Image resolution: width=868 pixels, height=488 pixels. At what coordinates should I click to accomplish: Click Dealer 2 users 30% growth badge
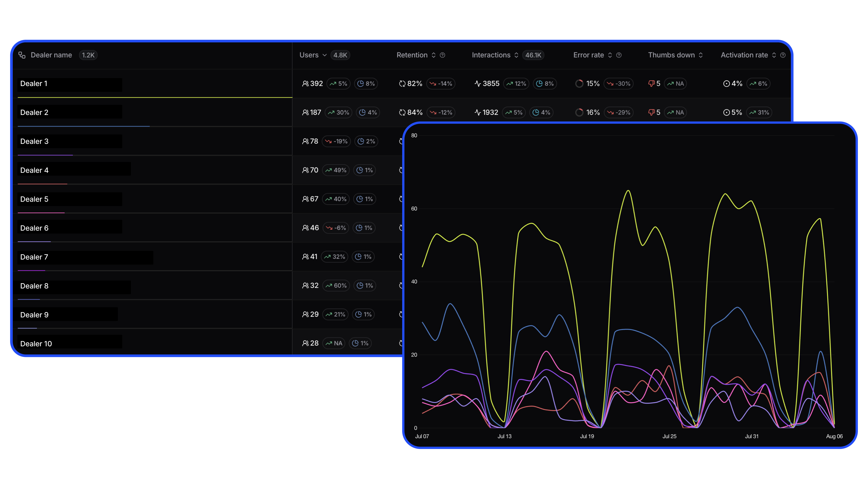pos(338,113)
